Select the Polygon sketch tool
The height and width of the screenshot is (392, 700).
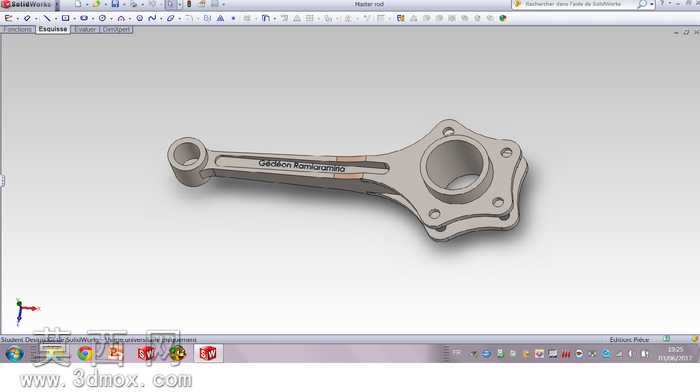[140, 18]
